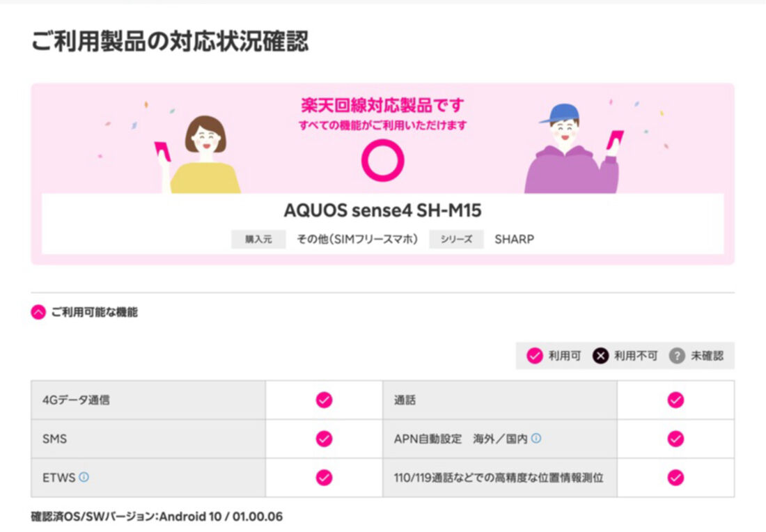Click the man in cap illustration
This screenshot has height=532, width=766.
coord(574,148)
